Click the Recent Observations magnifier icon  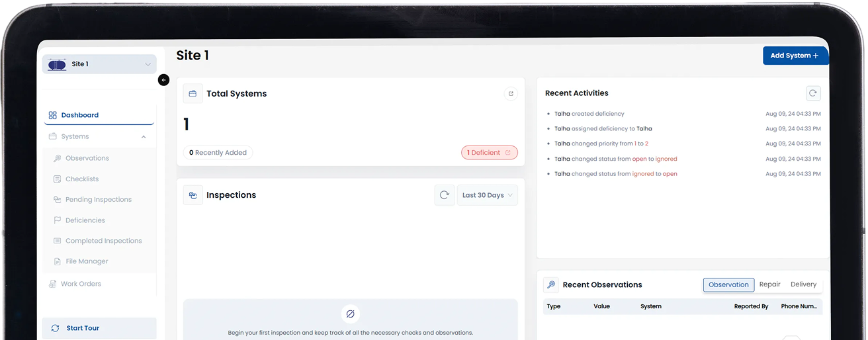coord(550,284)
